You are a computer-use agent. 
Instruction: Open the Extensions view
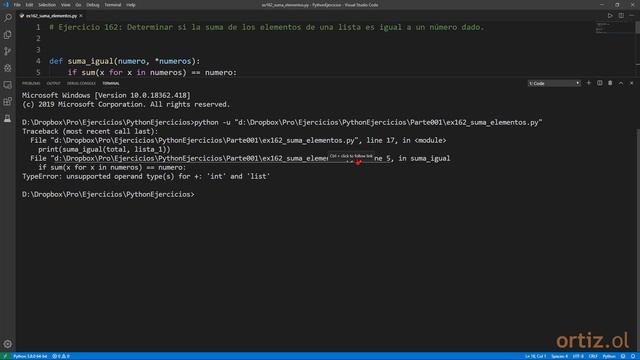[7, 102]
